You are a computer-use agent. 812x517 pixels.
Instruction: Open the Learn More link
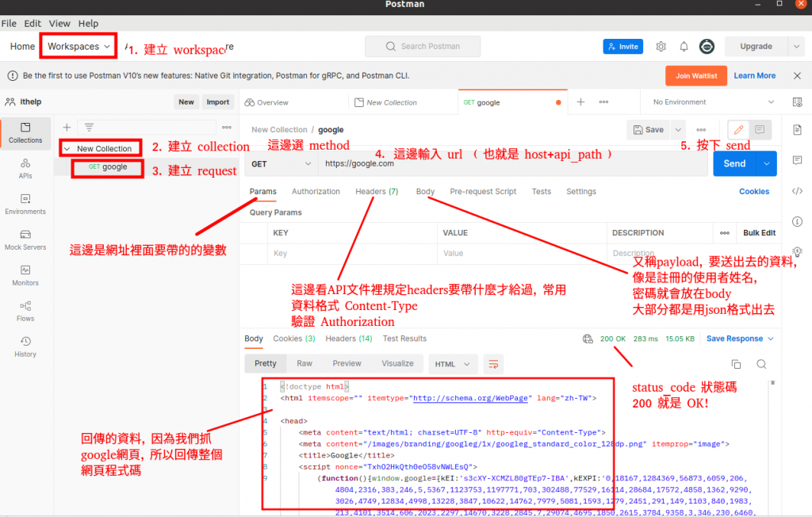pos(755,75)
